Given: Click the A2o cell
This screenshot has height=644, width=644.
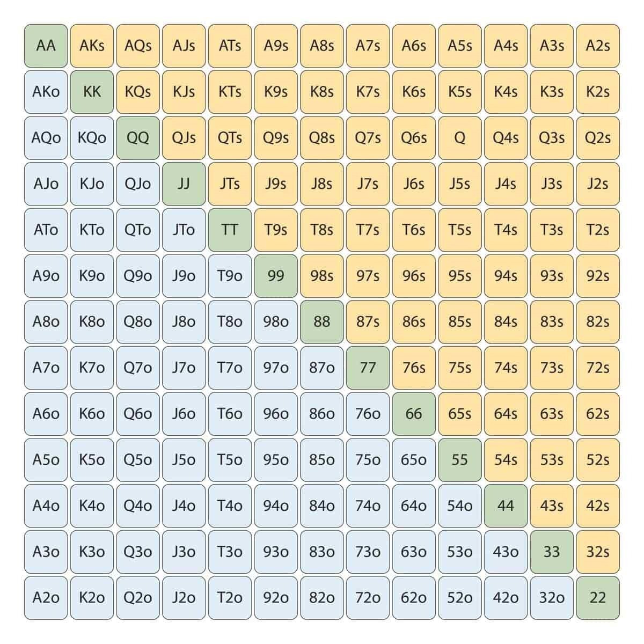Looking at the screenshot, I should [x=46, y=597].
